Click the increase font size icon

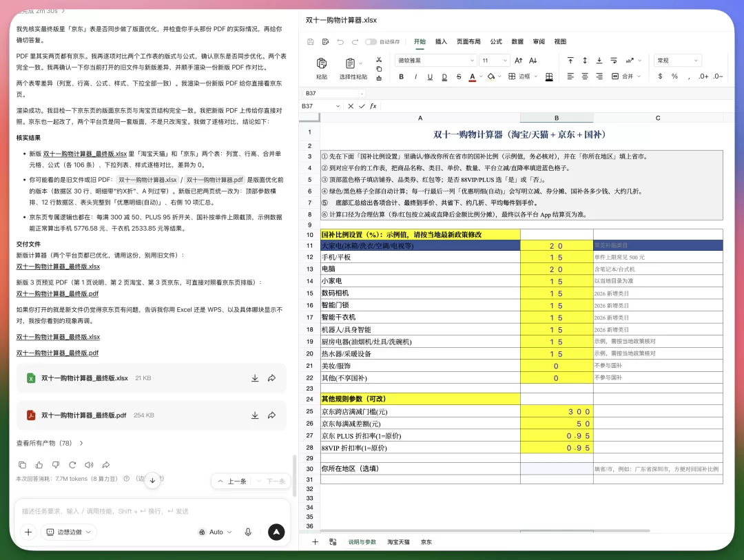pyautogui.click(x=519, y=61)
